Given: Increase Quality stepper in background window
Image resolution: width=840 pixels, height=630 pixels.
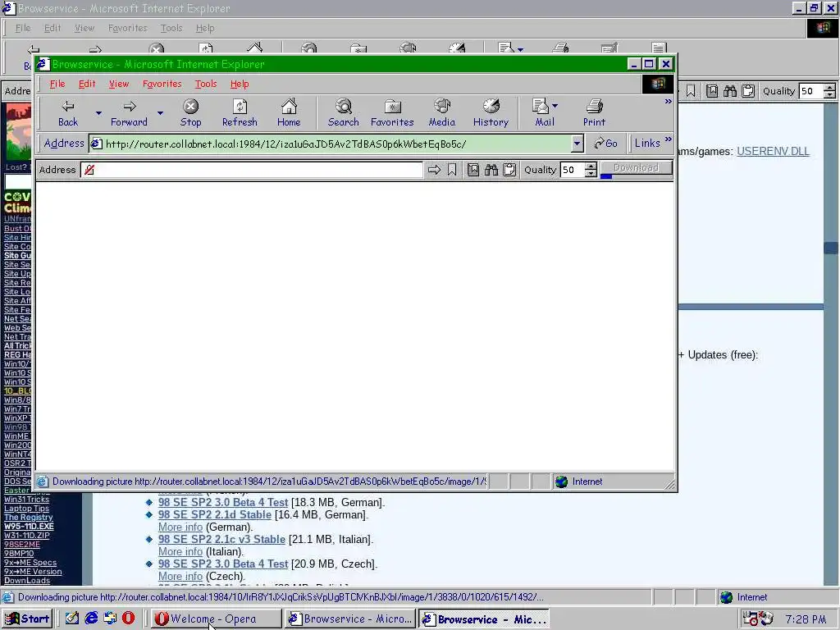Looking at the screenshot, I should click(x=829, y=87).
